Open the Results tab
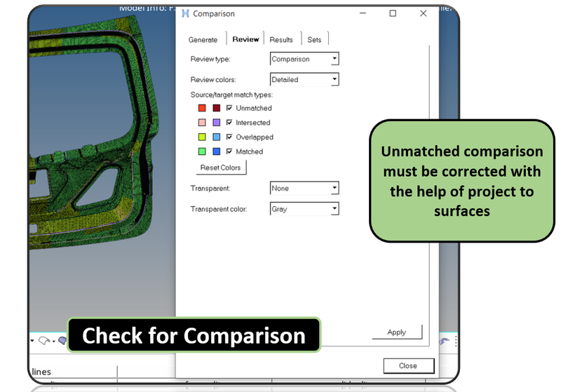561x392 pixels. 281,40
